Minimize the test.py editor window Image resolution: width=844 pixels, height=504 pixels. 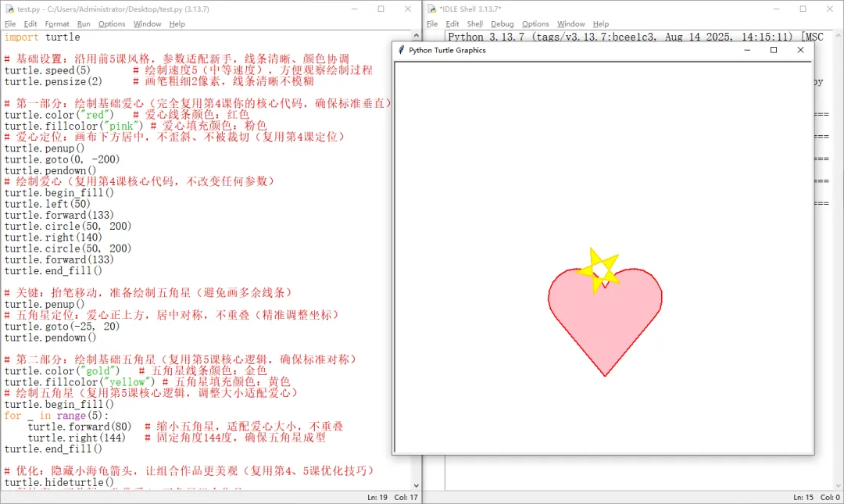355,9
